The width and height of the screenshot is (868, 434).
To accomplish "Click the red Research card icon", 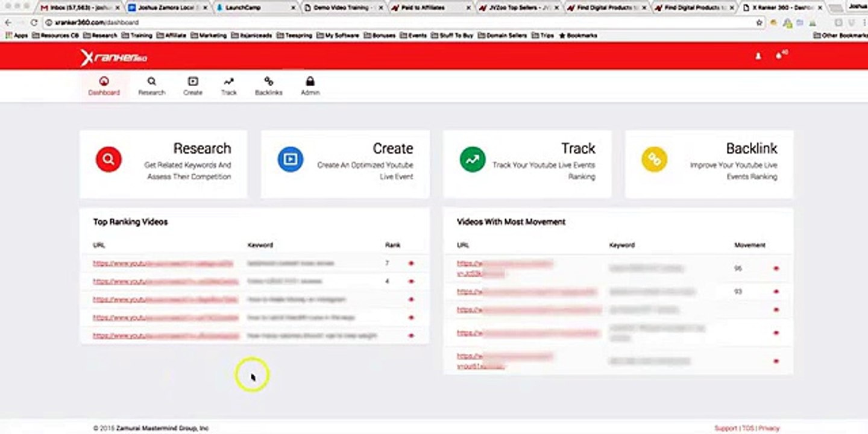I will [x=108, y=159].
